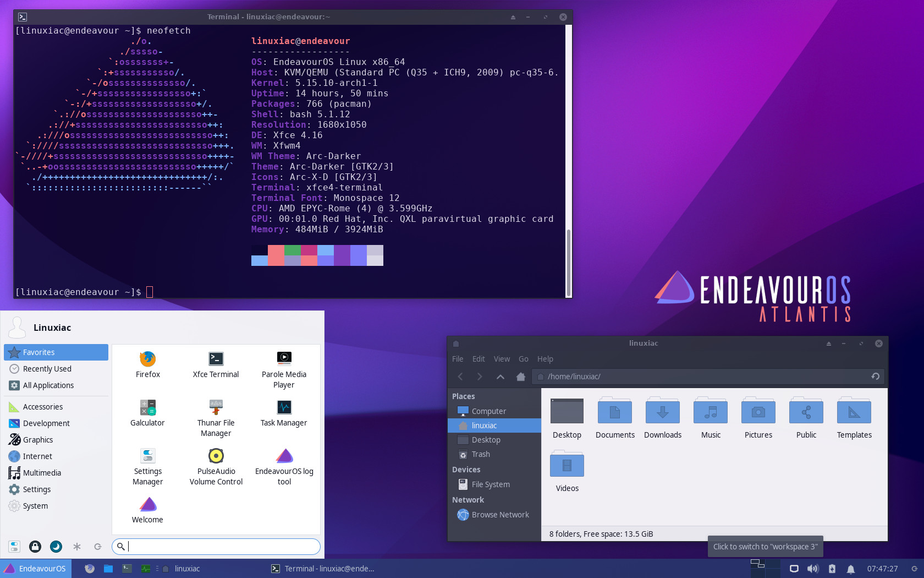Select Trash in Thunar sidebar
The height and width of the screenshot is (578, 924).
click(494, 454)
